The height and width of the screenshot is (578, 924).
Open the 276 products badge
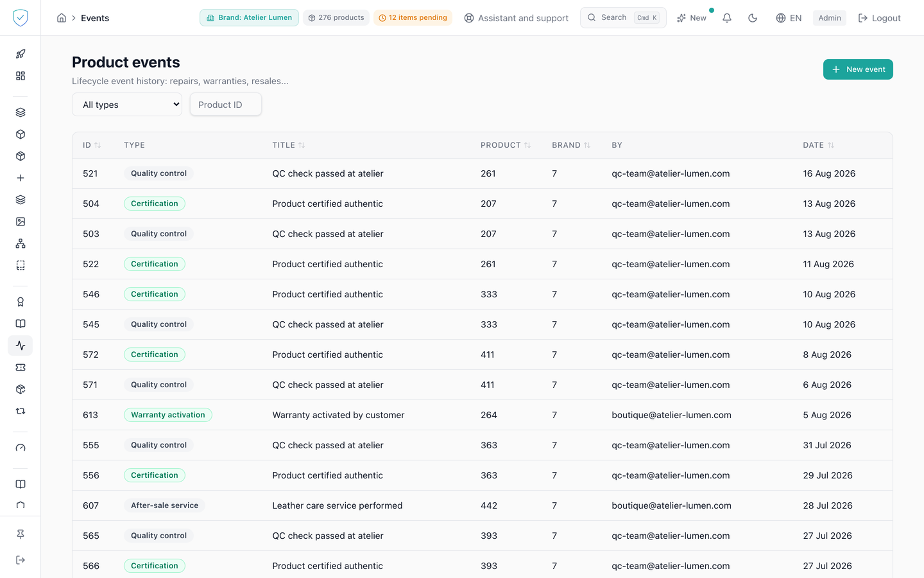pos(336,18)
